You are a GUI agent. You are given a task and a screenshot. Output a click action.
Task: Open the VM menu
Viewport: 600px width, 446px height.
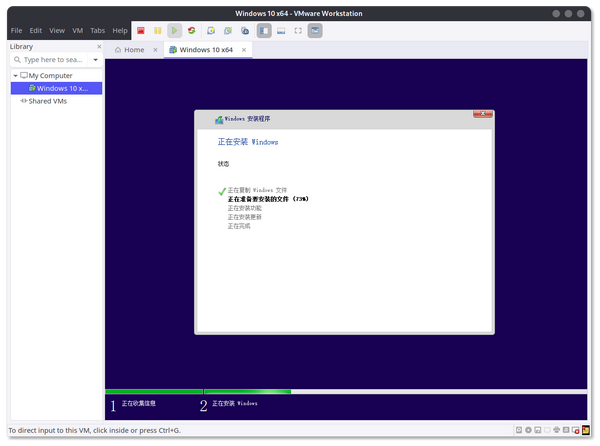click(78, 31)
